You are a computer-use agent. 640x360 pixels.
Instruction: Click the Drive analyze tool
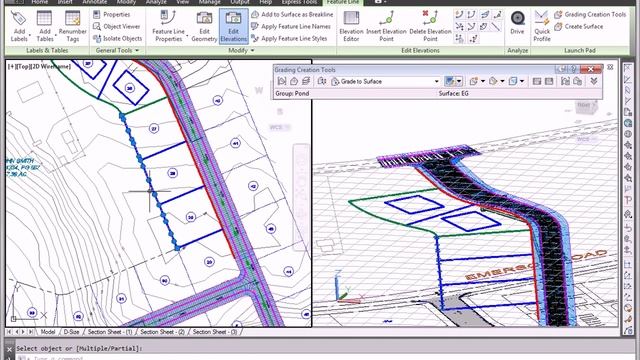coord(517,23)
